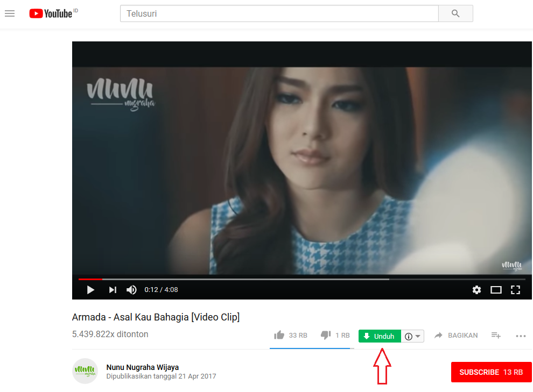Expand the download info dropdown

[412, 336]
